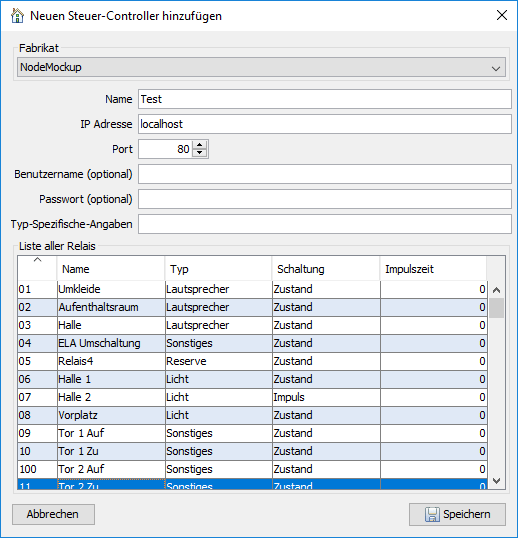Viewport: 518px width, 538px height.
Task: Click the Benutzername (optional) field
Action: click(x=325, y=174)
